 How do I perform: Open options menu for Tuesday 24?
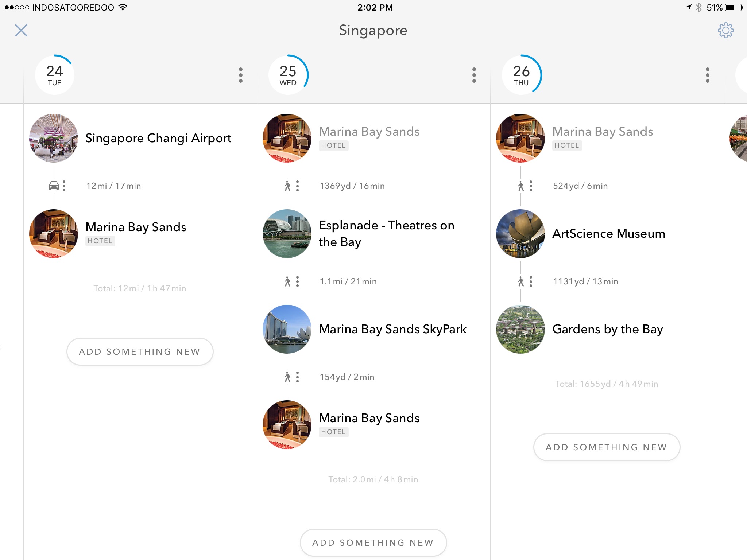[241, 75]
